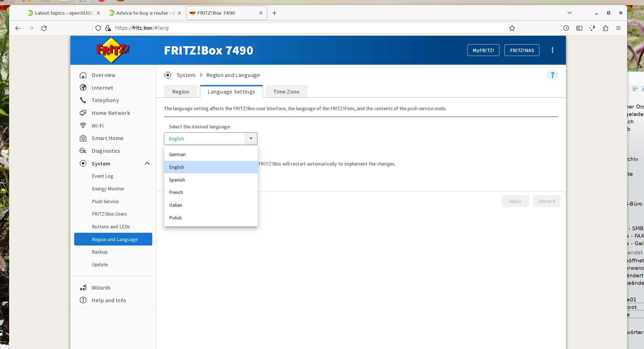This screenshot has height=349, width=644.
Task: Open Region and Language sidebar item
Action: click(113, 239)
